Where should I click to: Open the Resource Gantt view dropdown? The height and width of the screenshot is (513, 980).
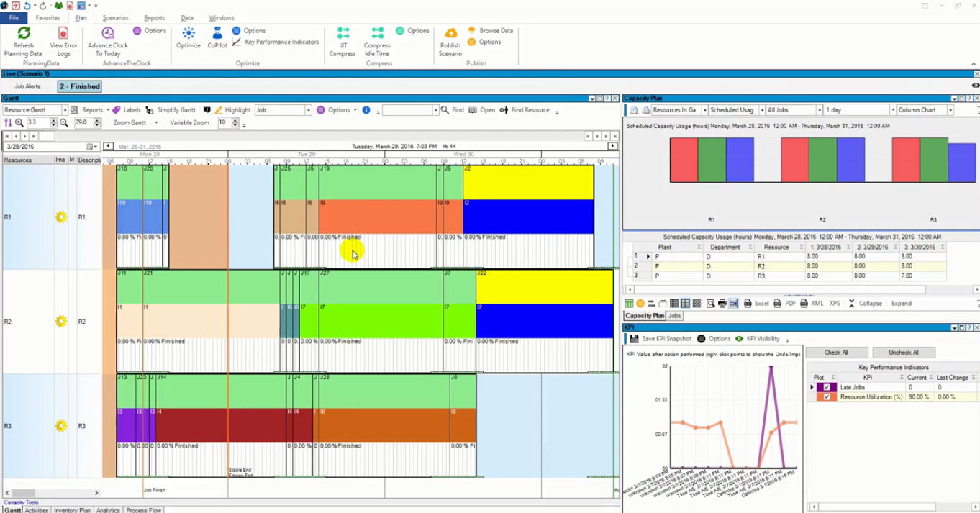coord(64,110)
